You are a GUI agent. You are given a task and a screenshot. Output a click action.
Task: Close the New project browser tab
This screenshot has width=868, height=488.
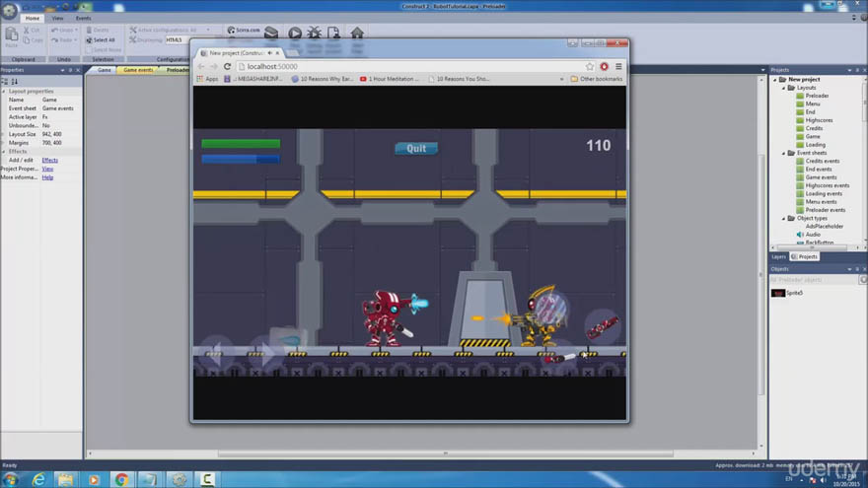coord(277,53)
